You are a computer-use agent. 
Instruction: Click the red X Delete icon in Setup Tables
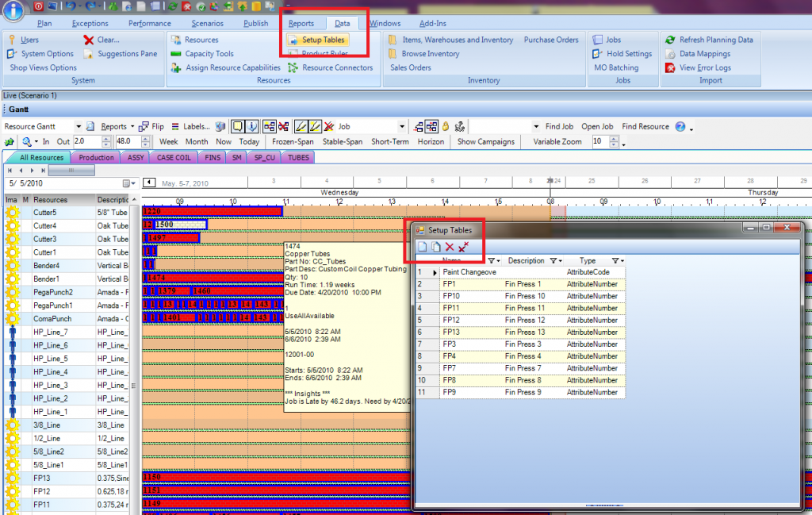(450, 247)
